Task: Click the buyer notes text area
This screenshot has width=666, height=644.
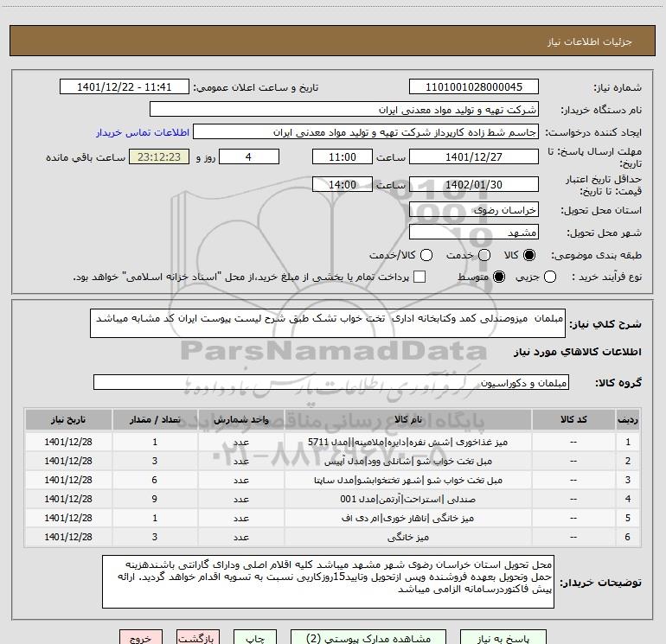Action: click(x=328, y=582)
